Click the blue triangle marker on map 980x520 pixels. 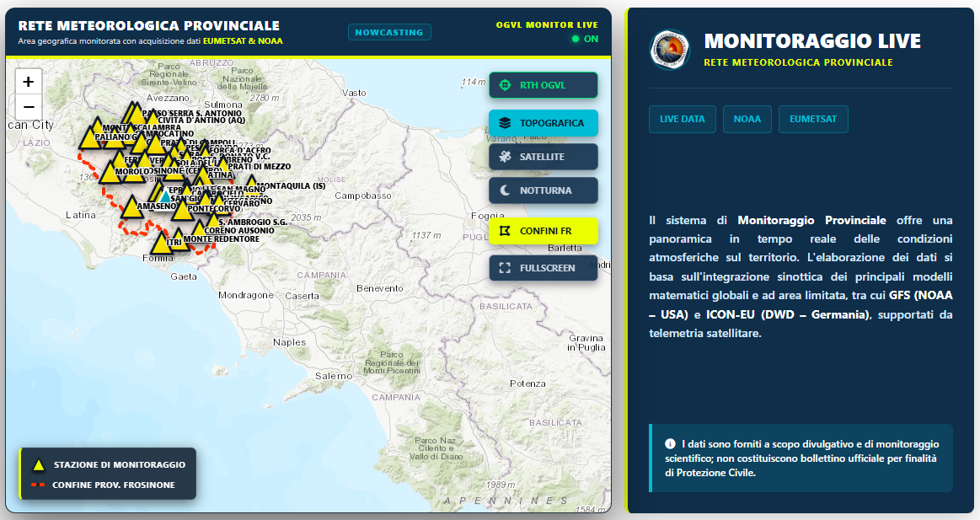tap(164, 196)
